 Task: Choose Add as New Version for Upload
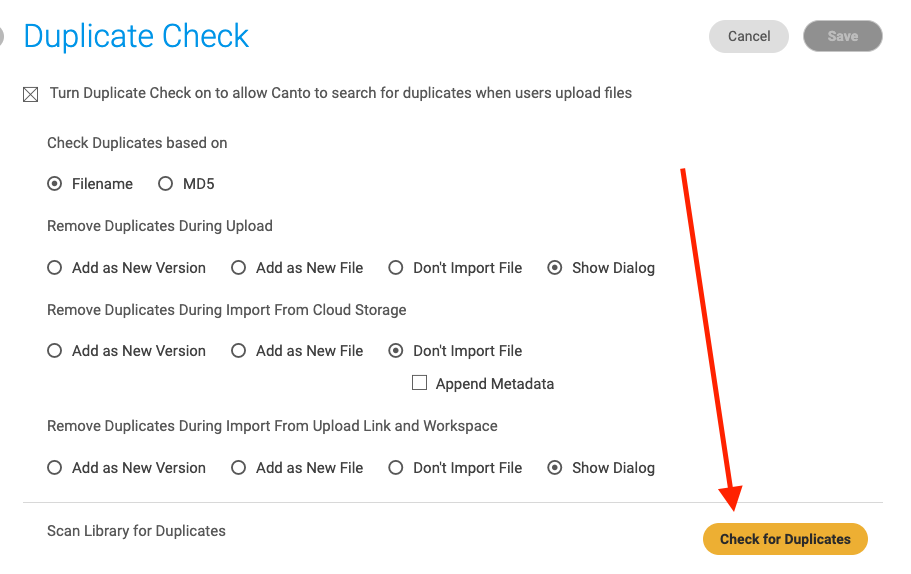pyautogui.click(x=55, y=268)
